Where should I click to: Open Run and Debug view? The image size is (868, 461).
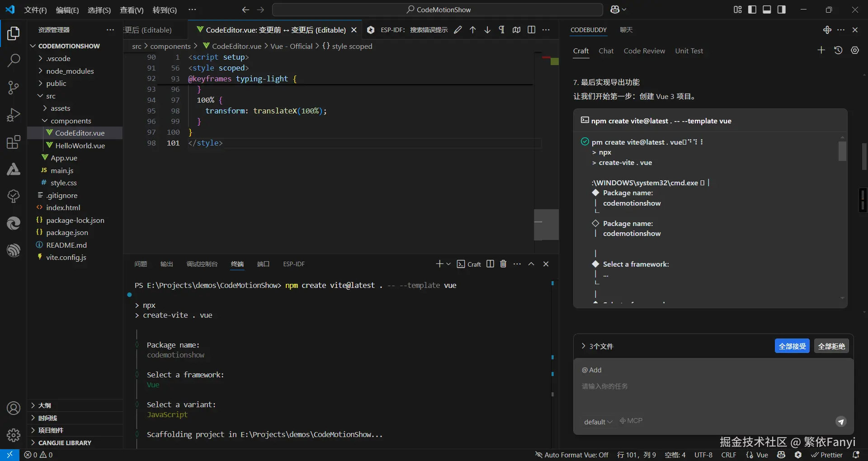[x=14, y=115]
